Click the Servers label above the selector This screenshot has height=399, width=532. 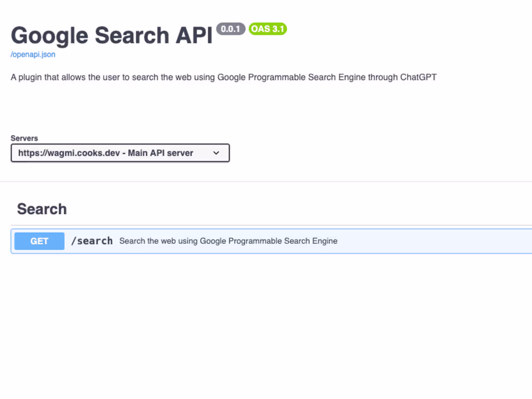24,138
